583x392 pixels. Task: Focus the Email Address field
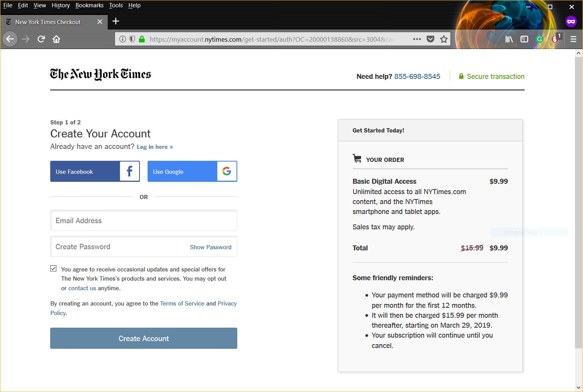(x=144, y=220)
